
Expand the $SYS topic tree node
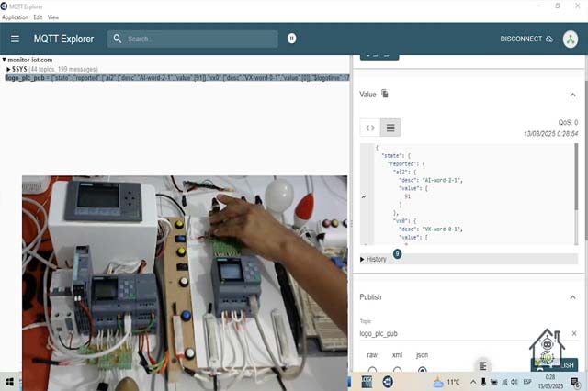point(9,69)
